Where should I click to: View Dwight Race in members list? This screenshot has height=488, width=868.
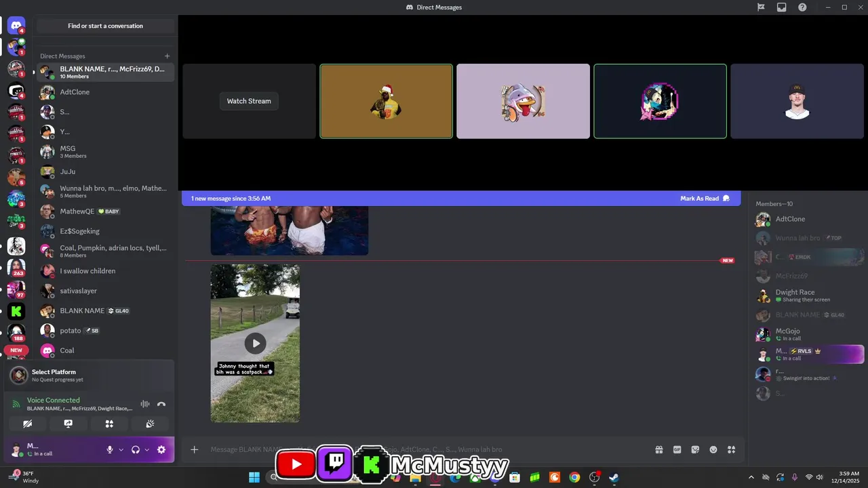(810, 296)
